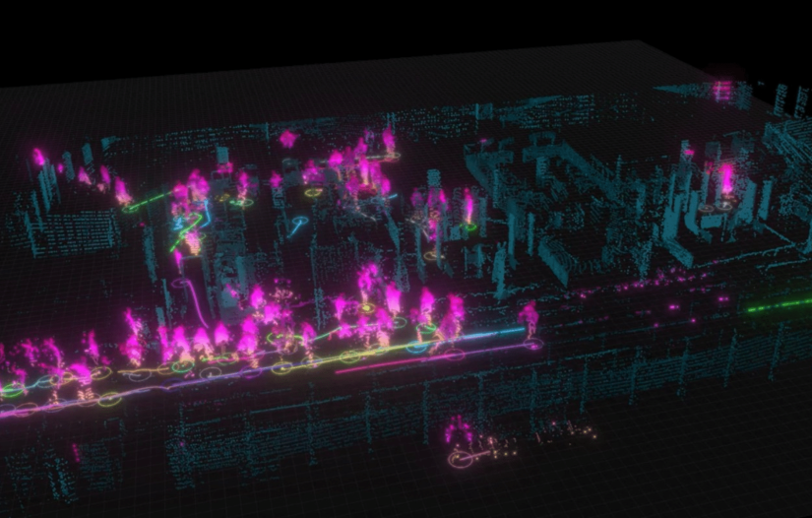Click the green diagonal track line upper-left
Viewport: 812px width, 518px height.
[x=148, y=200]
